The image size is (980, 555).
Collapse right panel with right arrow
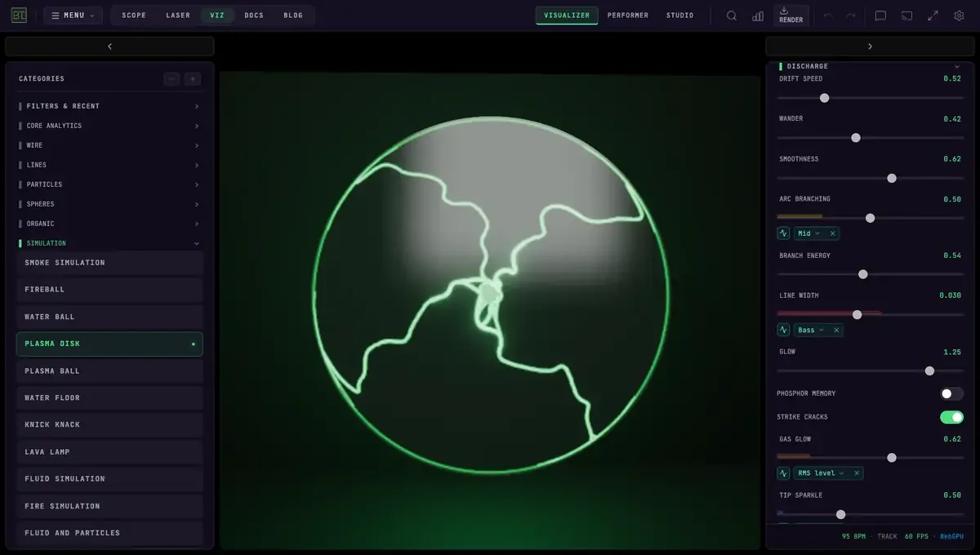(x=870, y=47)
